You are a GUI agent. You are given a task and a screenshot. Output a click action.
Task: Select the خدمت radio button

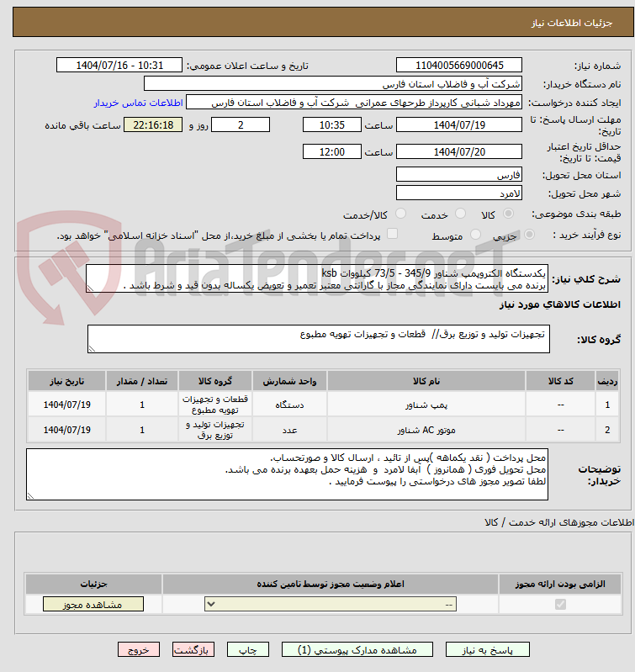[x=461, y=214]
